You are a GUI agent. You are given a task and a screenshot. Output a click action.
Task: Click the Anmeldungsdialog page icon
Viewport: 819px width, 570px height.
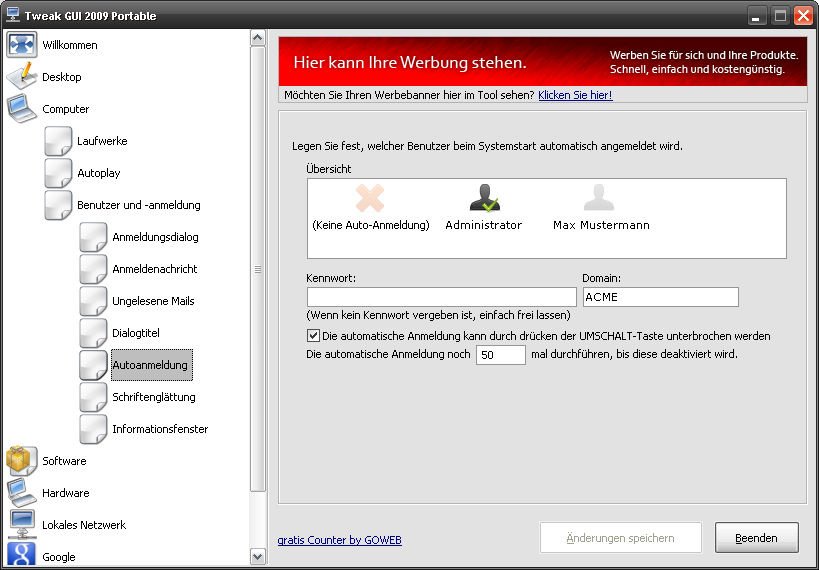(93, 237)
